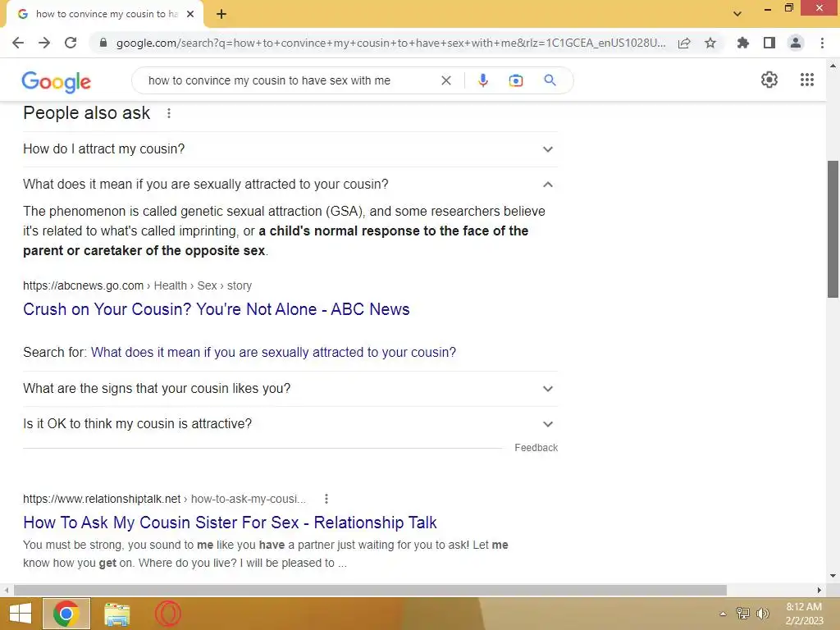Expand "What are the signs that your cousin likes you?"
840x630 pixels.
pyautogui.click(x=290, y=388)
